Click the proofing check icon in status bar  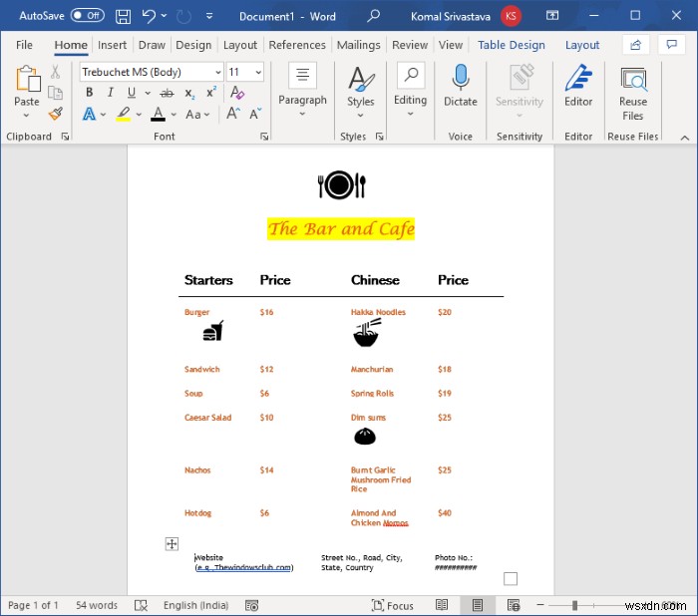click(x=141, y=605)
